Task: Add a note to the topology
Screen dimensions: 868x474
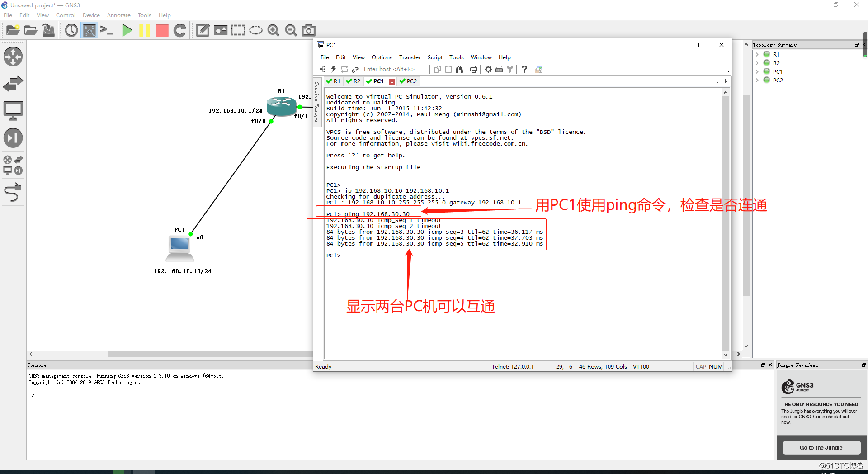Action: [203, 30]
